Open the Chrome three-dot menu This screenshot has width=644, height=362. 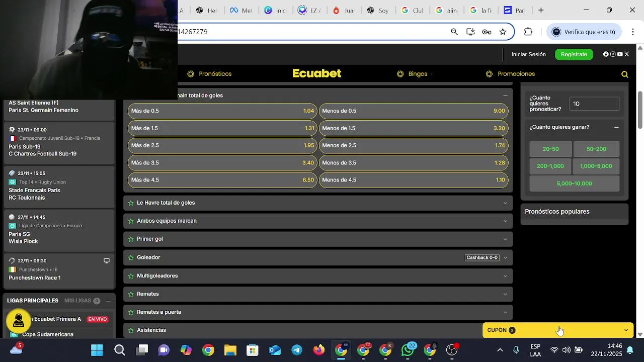pos(633,32)
